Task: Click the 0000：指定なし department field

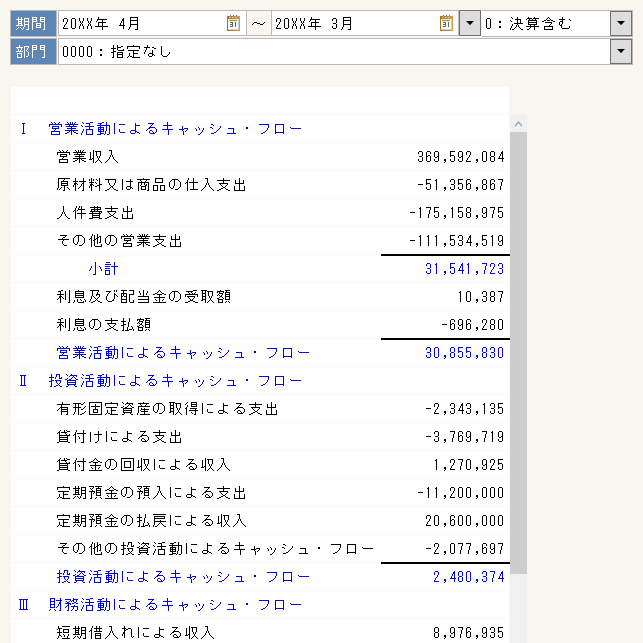Action: 334,52
